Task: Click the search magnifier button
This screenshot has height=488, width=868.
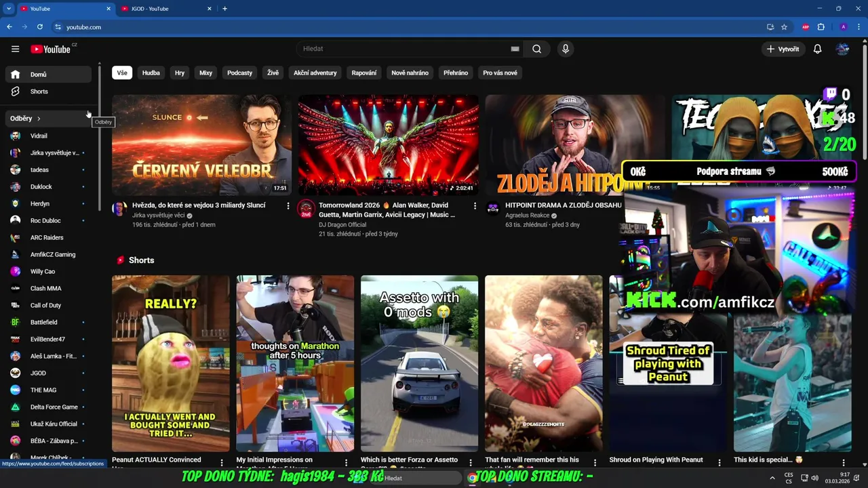Action: 536,49
